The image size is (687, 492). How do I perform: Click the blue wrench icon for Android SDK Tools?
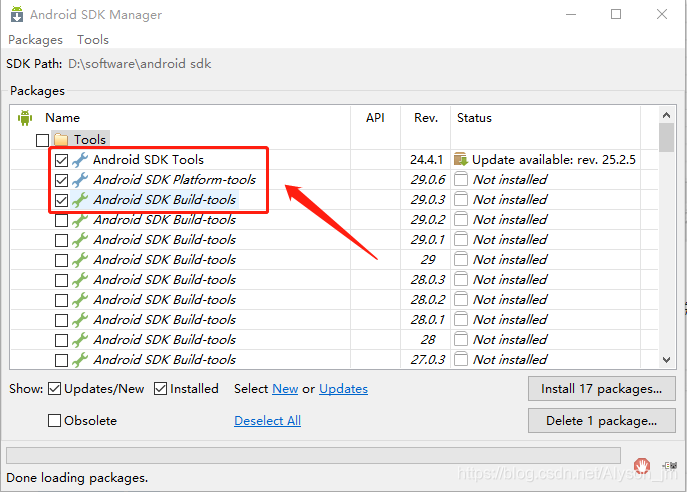[x=80, y=160]
